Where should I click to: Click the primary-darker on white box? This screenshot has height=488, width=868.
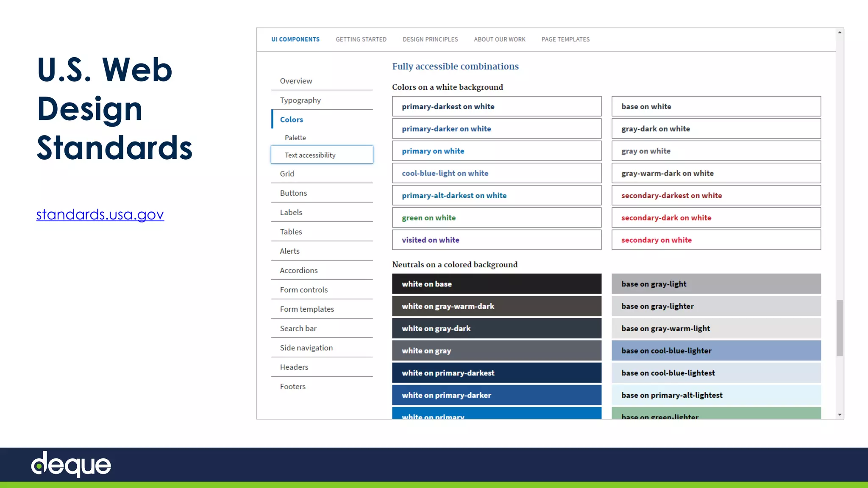497,129
